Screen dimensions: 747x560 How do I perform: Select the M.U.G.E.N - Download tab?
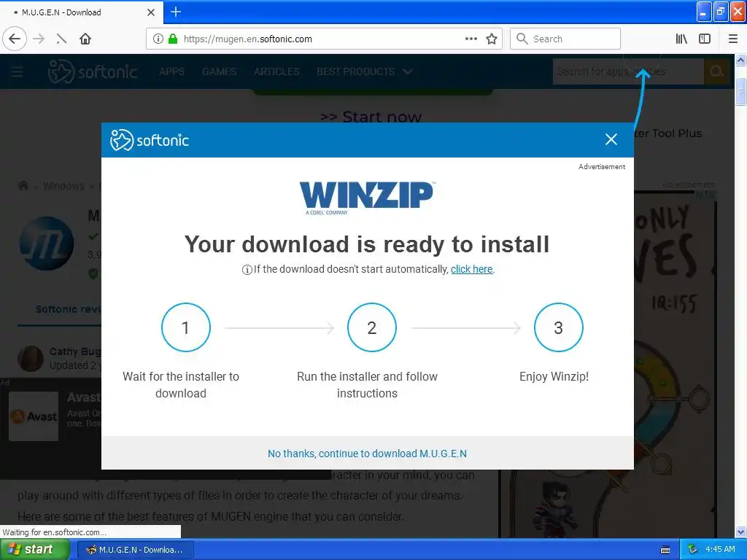click(81, 12)
